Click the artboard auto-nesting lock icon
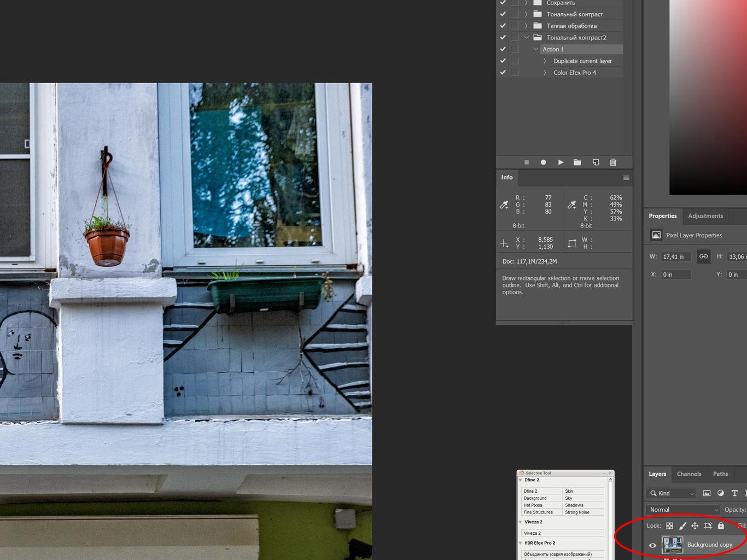This screenshot has width=747, height=560. (708, 526)
